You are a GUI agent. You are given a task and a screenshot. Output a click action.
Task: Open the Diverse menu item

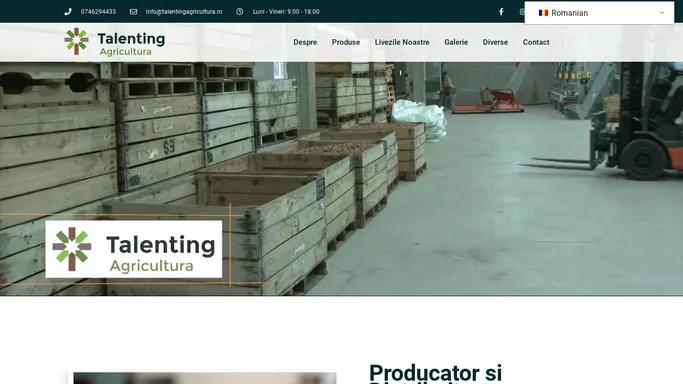[x=495, y=42]
